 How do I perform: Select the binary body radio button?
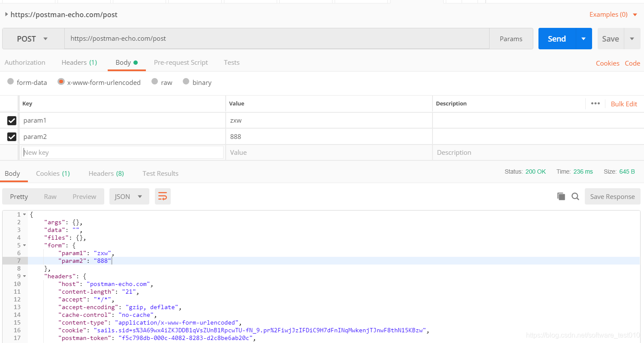coord(186,81)
